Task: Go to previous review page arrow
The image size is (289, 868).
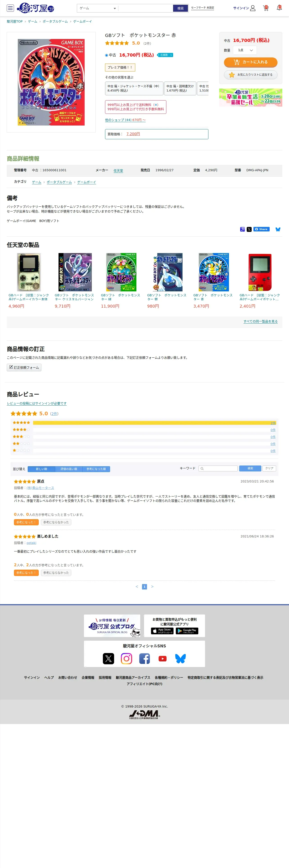Action: point(137,587)
